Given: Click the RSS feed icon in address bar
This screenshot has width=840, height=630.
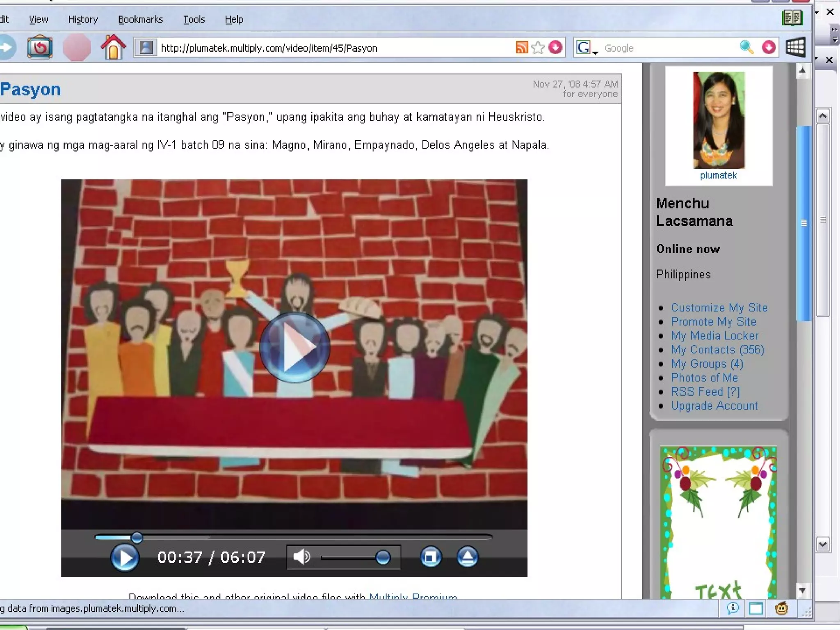Looking at the screenshot, I should point(522,48).
